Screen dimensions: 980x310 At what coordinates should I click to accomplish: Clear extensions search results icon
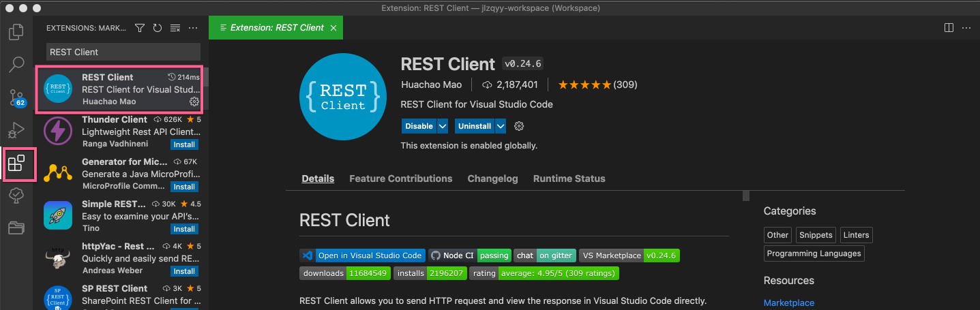tap(175, 28)
